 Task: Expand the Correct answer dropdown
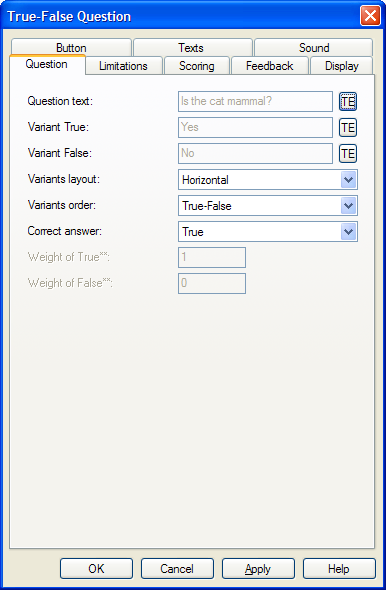pyautogui.click(x=348, y=232)
